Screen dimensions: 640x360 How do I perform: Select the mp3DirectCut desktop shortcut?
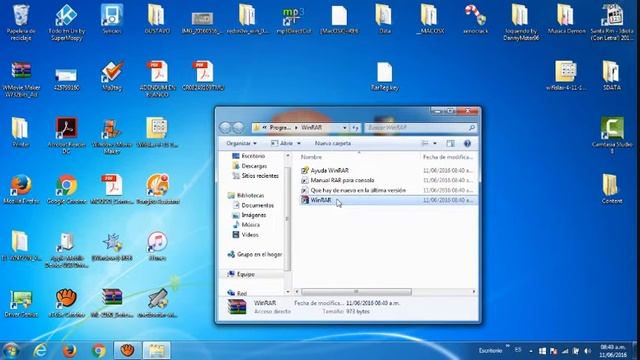click(293, 20)
